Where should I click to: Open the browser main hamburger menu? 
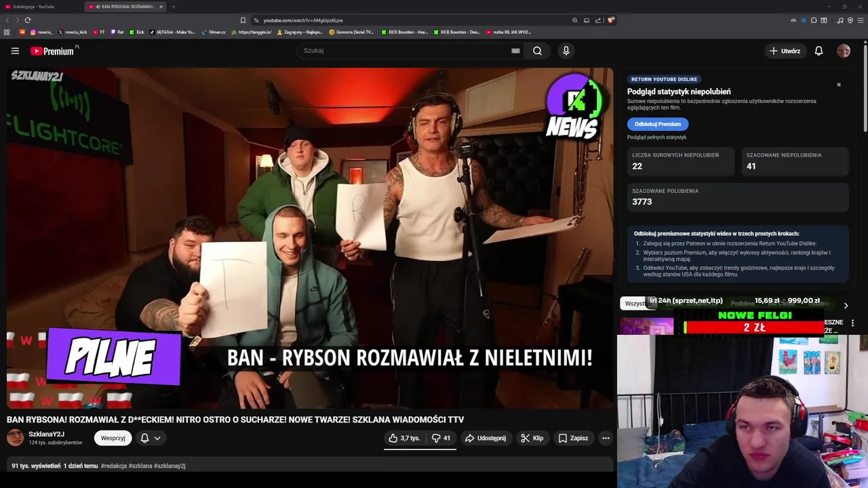861,20
